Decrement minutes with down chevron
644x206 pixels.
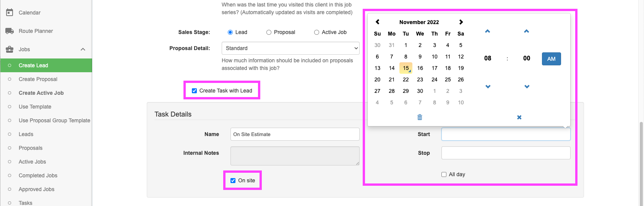pos(527,87)
